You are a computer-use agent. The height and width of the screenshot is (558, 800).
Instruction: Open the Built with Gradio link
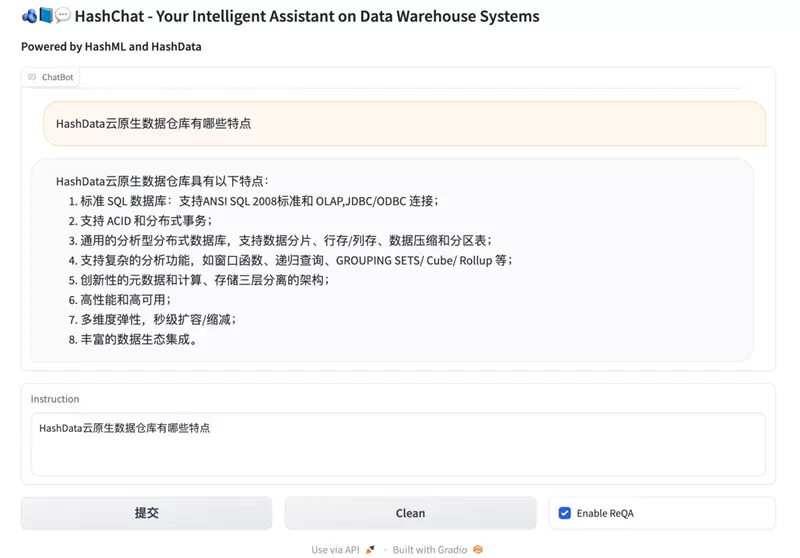[431, 549]
